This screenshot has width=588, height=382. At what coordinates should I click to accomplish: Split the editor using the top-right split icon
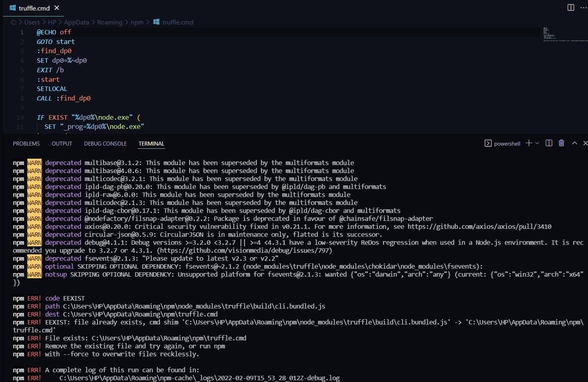[570, 7]
